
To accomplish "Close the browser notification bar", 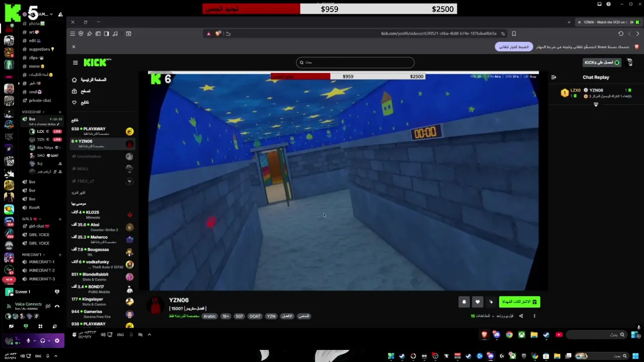I will 73,47.
